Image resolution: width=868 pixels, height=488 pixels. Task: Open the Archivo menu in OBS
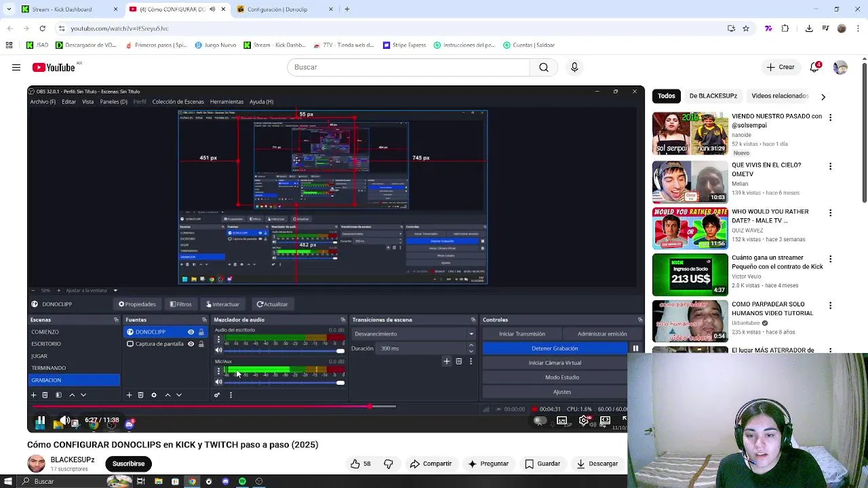[x=43, y=102]
